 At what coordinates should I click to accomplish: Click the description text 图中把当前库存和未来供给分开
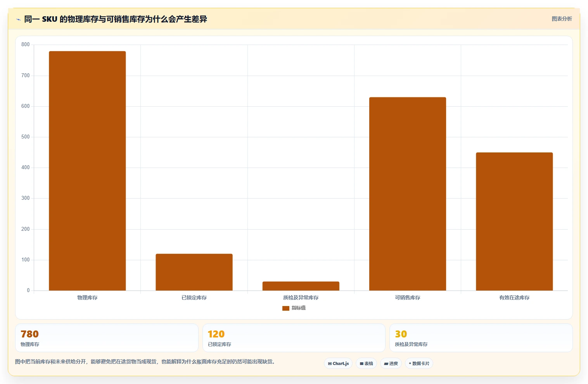click(x=145, y=362)
